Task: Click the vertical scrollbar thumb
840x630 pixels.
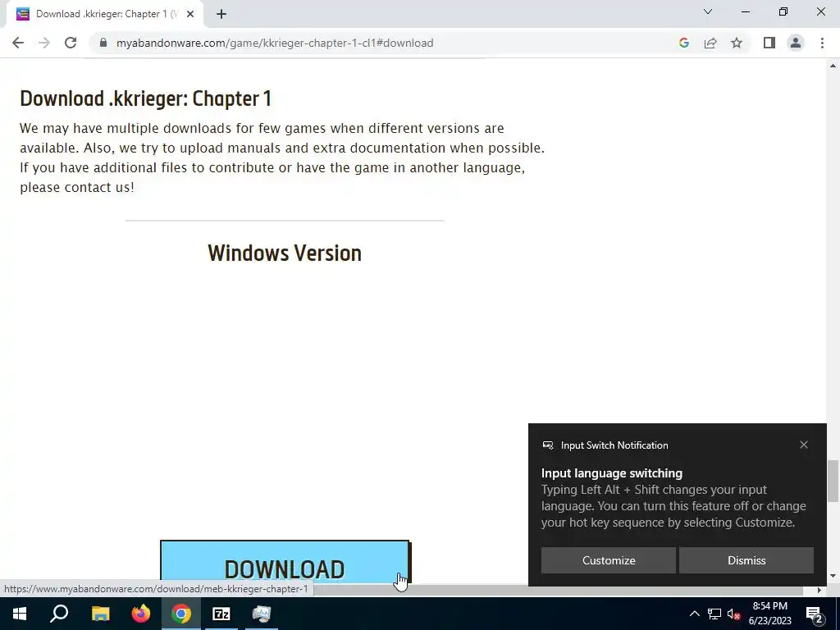Action: coord(833,481)
